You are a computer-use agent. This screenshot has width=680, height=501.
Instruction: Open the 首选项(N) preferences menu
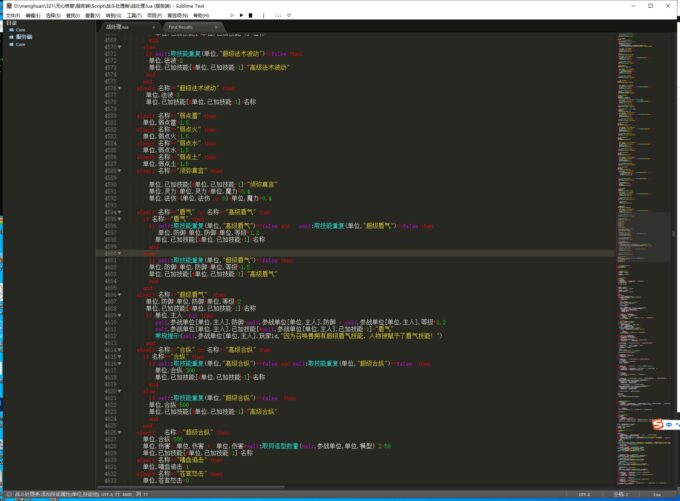pyautogui.click(x=178, y=16)
